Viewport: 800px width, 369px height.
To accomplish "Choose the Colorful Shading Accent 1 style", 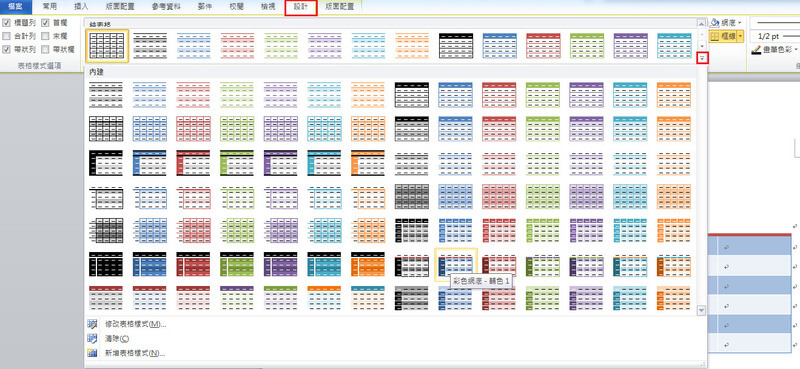I will pyautogui.click(x=456, y=265).
